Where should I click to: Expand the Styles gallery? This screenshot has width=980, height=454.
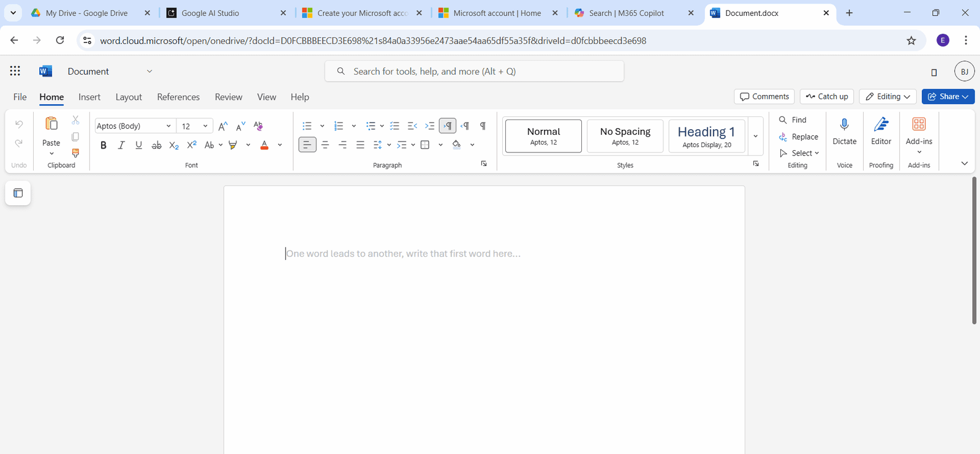(x=755, y=136)
